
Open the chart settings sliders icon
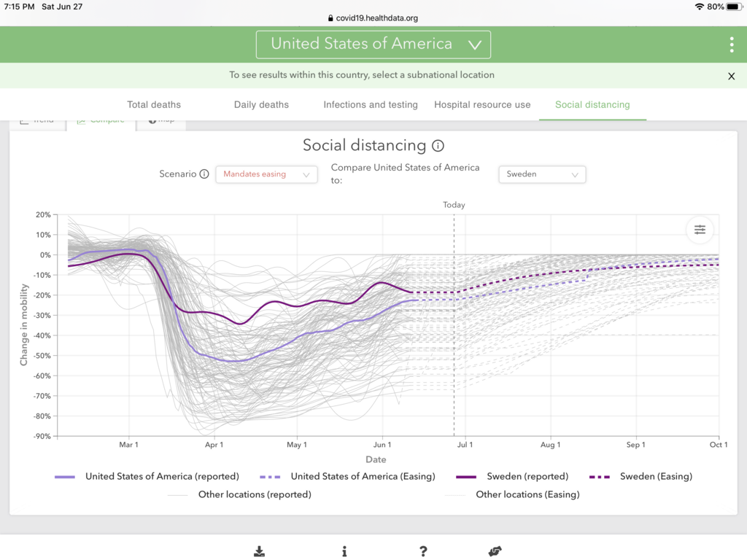pos(700,230)
